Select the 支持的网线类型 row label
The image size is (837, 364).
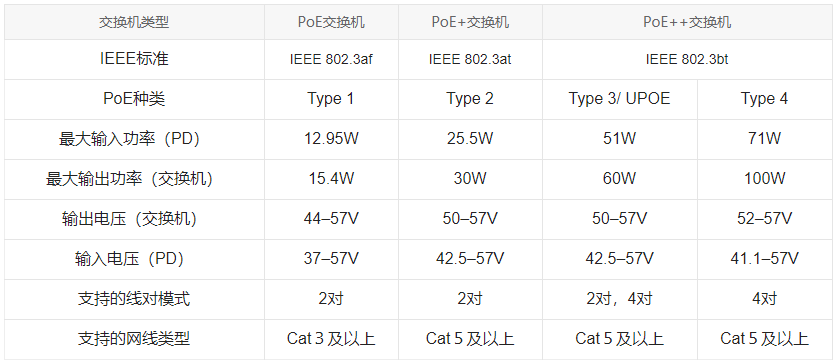point(134,339)
